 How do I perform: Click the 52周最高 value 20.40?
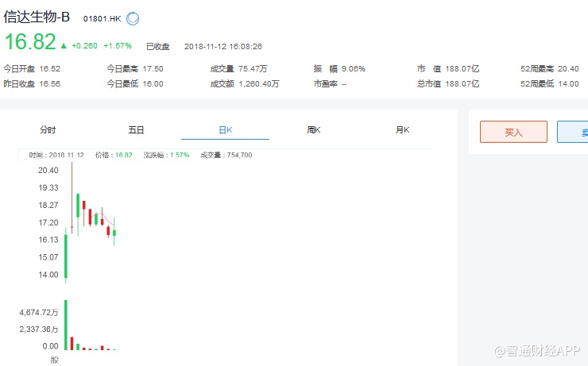(568, 69)
